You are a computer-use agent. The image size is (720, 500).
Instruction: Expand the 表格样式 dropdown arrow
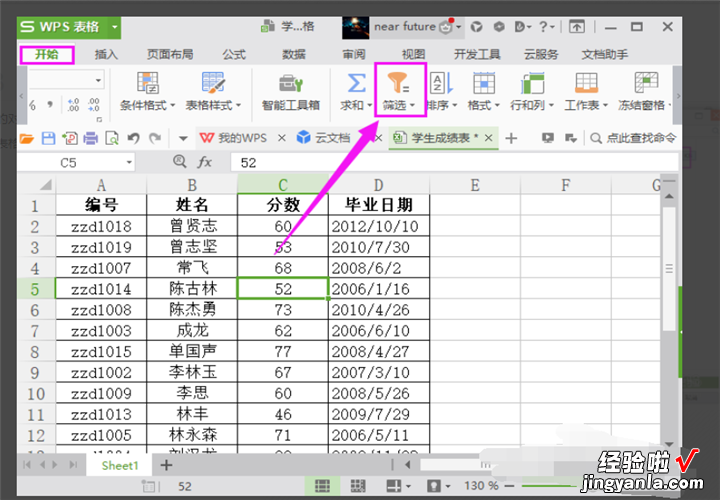[238, 106]
